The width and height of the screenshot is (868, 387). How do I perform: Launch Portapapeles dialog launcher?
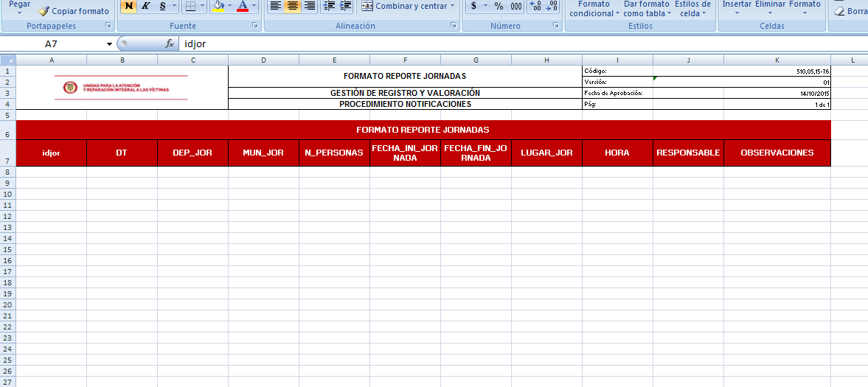pyautogui.click(x=108, y=26)
